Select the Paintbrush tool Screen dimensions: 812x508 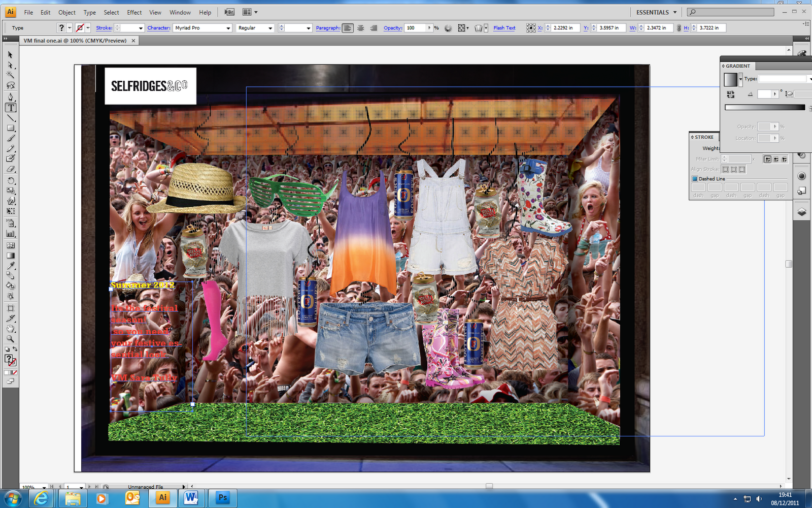click(x=10, y=138)
